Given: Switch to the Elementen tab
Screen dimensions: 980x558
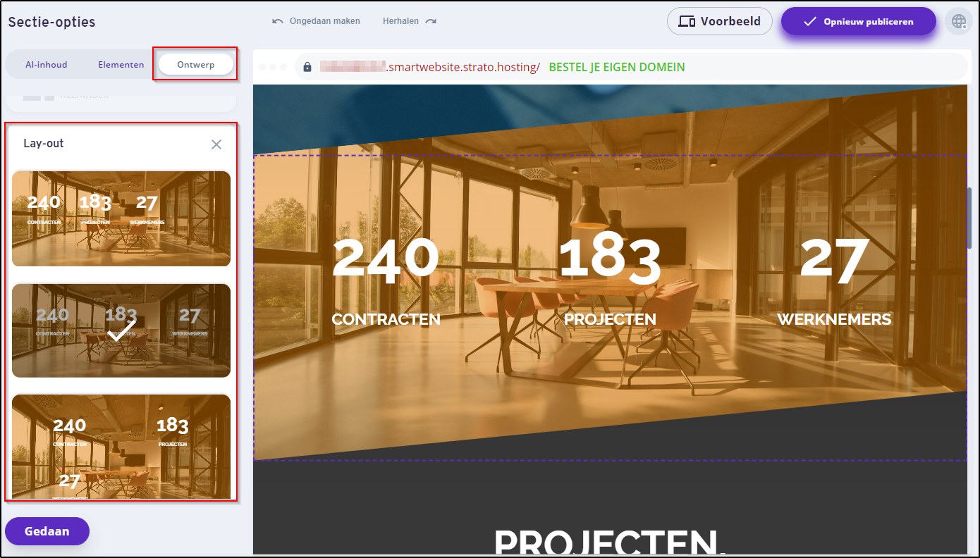Looking at the screenshot, I should click(x=121, y=64).
